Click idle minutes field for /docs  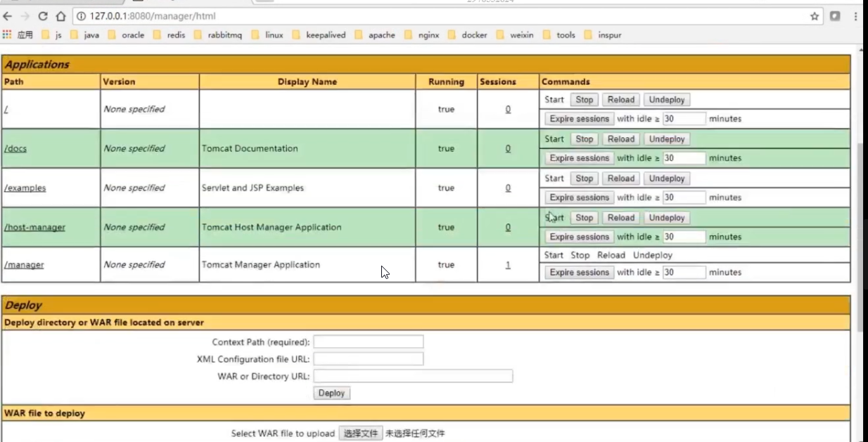click(684, 158)
